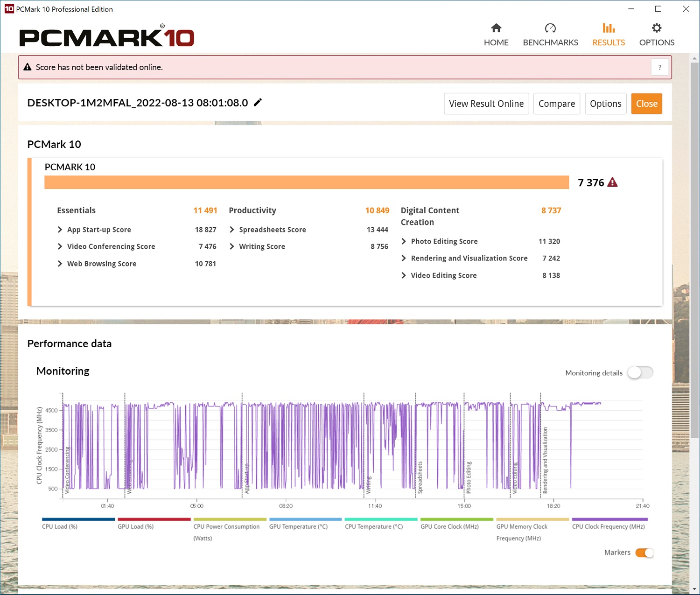
Task: Expand the Web Browsing Score row
Action: point(60,264)
